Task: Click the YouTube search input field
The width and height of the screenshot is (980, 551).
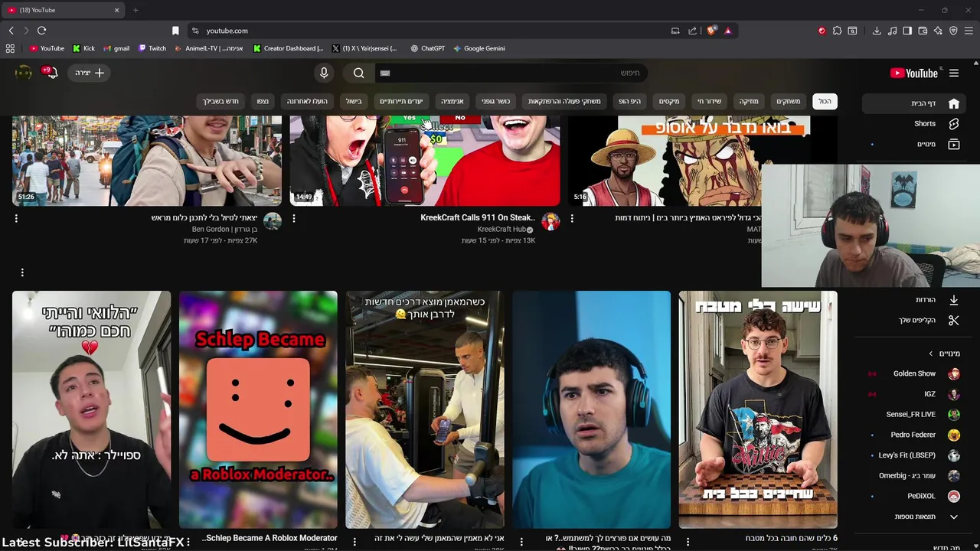Action: (511, 73)
